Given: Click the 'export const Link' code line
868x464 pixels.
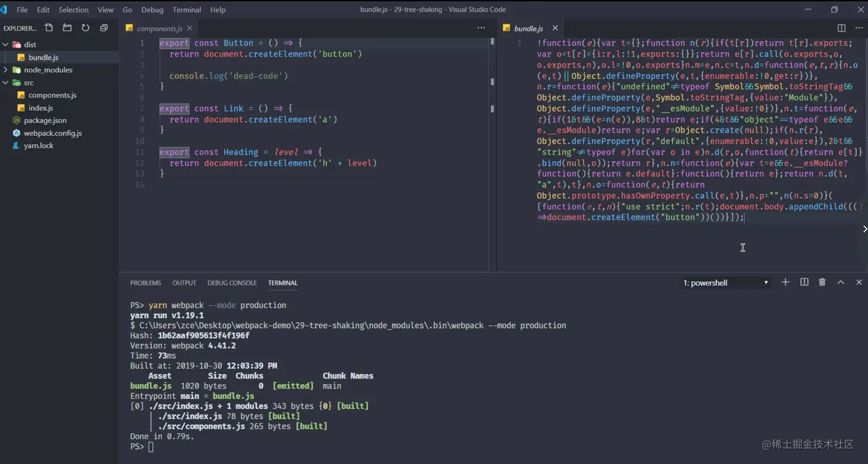Looking at the screenshot, I should point(226,108).
